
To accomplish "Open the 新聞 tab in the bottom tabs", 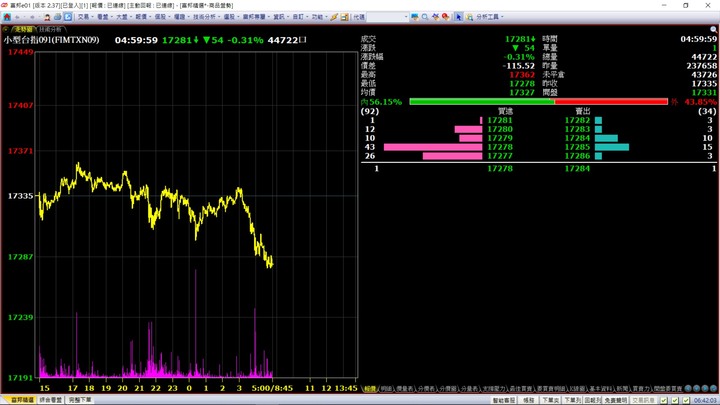I will coord(622,389).
